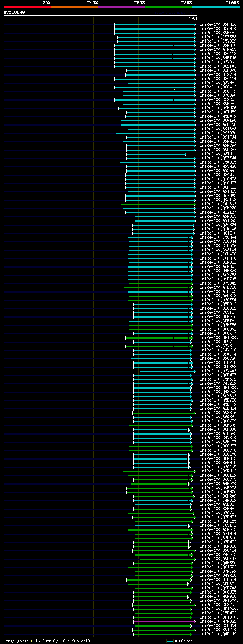Select the UniRef100_P93070 label

[x=218, y=133]
